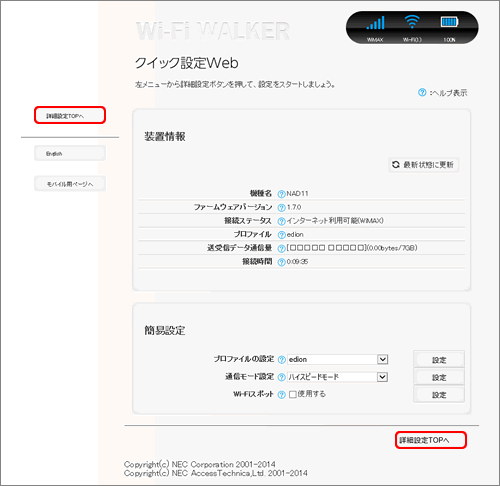Screen dimensions: 500x486
Task: Open help icon for 送受信データ通信量 row
Action: (x=281, y=248)
